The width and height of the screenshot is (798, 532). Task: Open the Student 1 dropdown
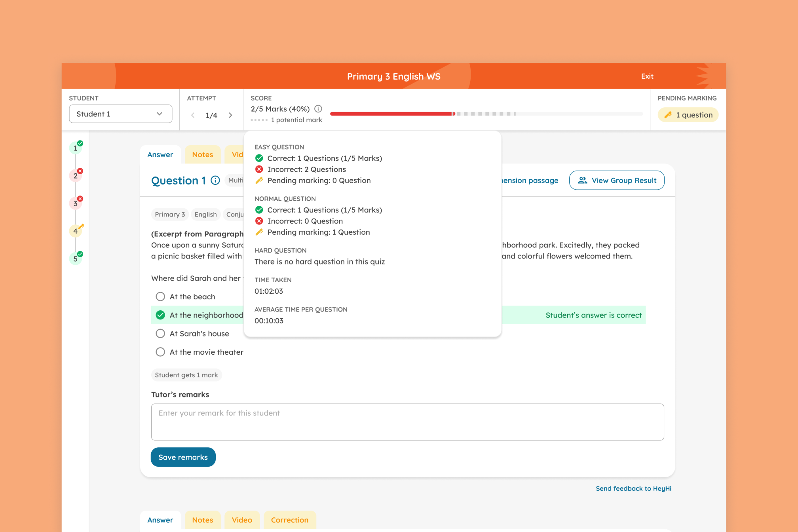[120, 114]
